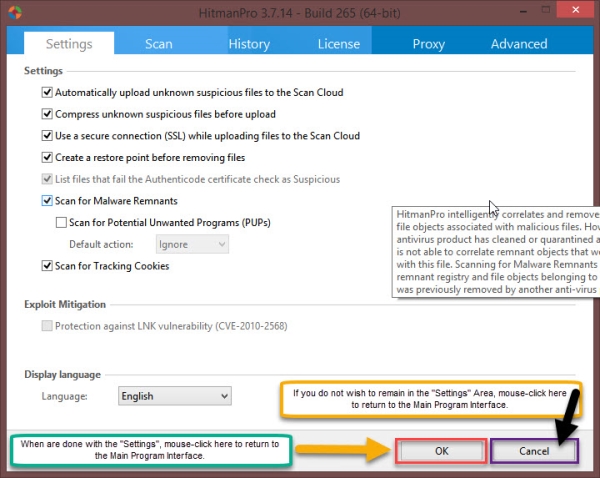Expand the Language dropdown showing English
600x478 pixels.
pos(175,396)
